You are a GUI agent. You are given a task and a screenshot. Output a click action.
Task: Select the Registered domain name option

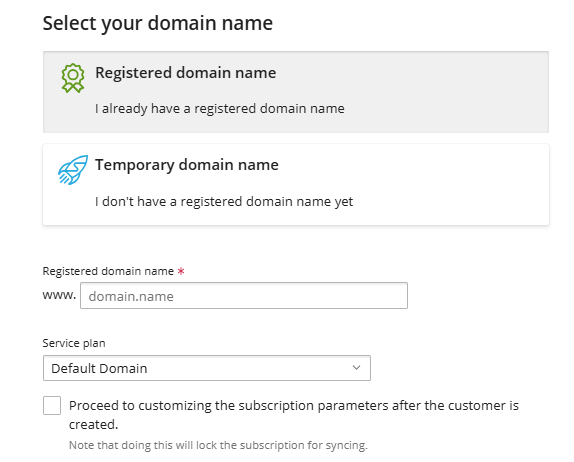(296, 92)
